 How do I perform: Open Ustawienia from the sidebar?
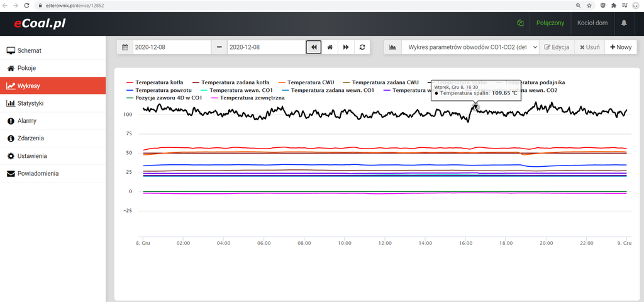tap(31, 156)
